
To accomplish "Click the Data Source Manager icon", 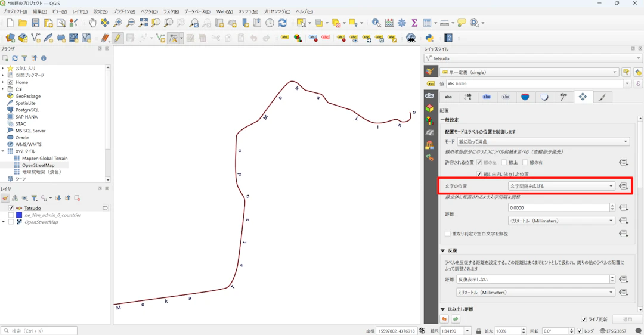I will tap(10, 38).
